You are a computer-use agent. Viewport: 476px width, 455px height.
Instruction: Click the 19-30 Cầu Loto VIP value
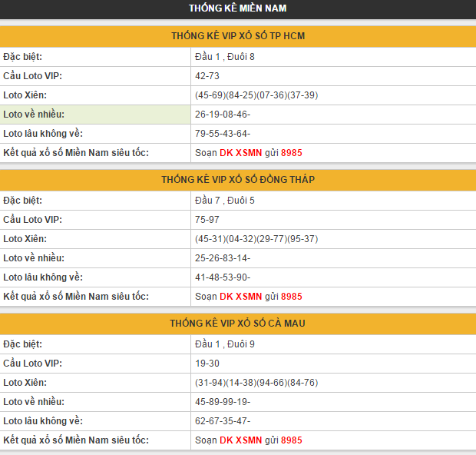click(207, 364)
